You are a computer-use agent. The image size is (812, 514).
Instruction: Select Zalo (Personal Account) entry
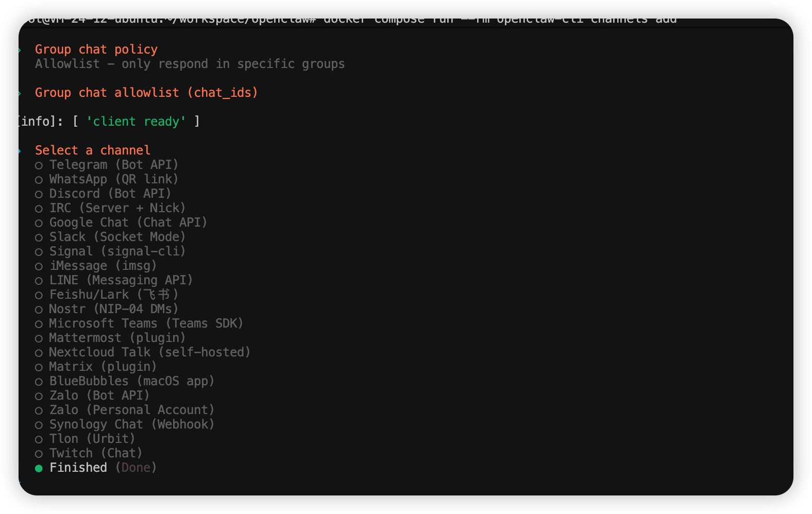tap(131, 410)
